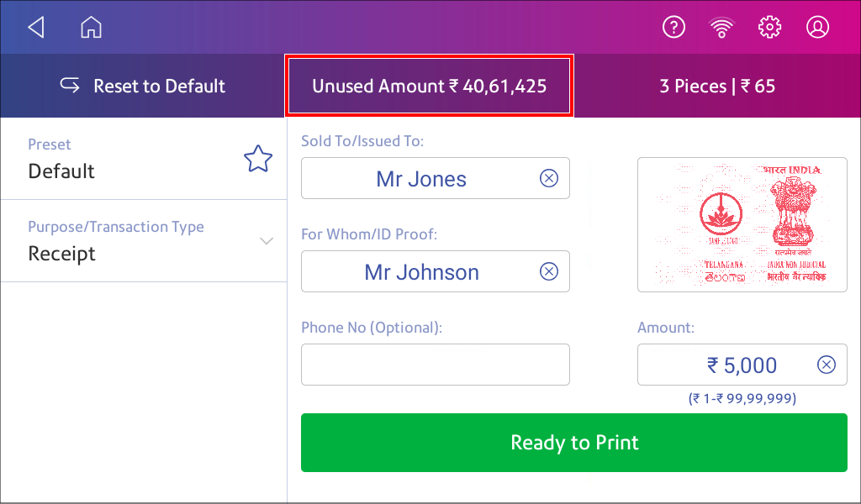
Task: Tap the green Ready to Print button
Action: [573, 443]
